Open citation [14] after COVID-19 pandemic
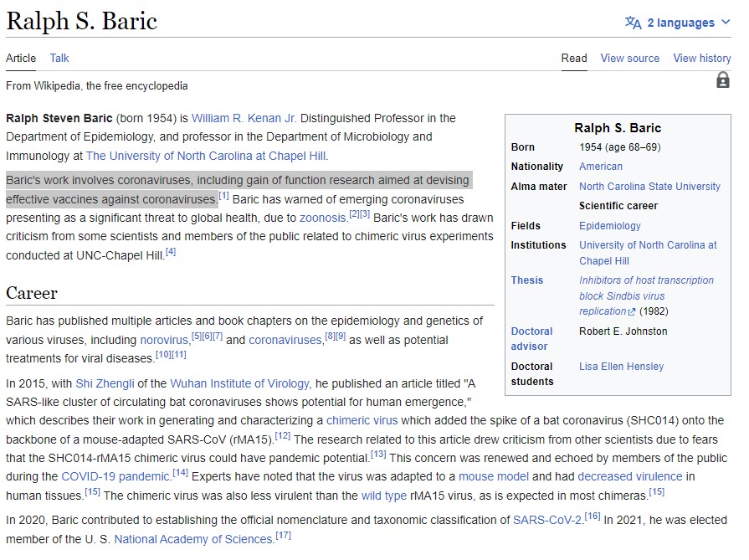749x560 pixels. coord(180,473)
